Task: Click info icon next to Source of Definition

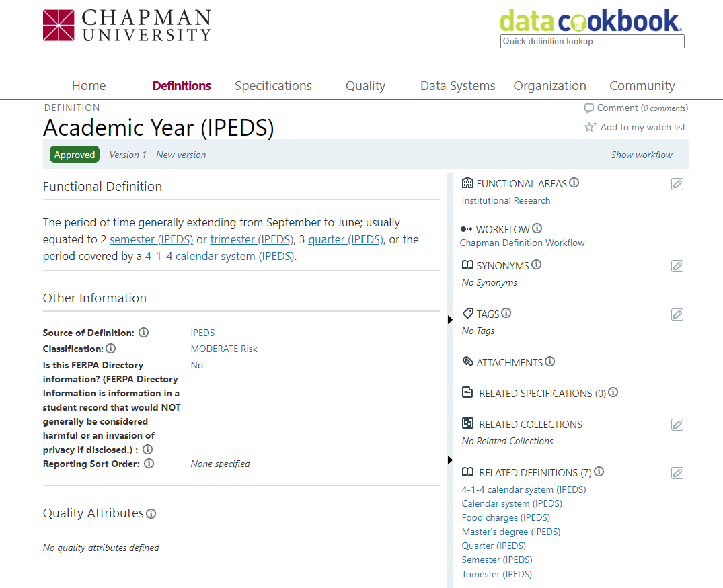Action: [x=143, y=333]
